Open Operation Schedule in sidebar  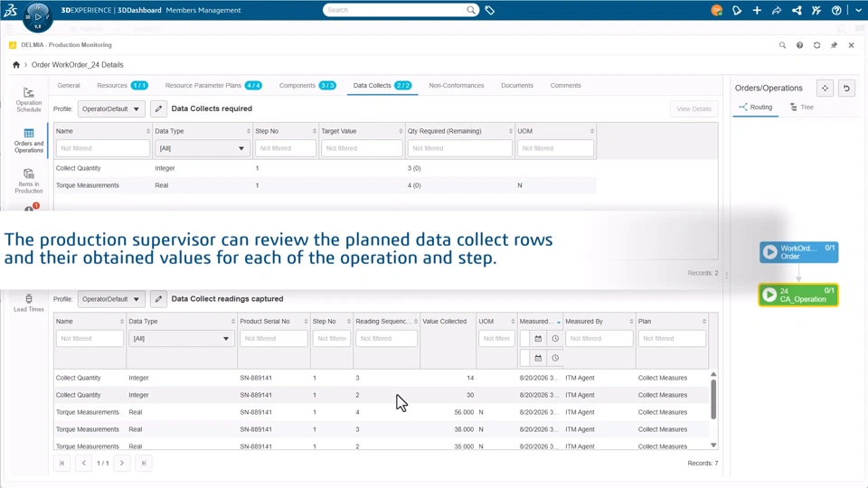tap(29, 99)
